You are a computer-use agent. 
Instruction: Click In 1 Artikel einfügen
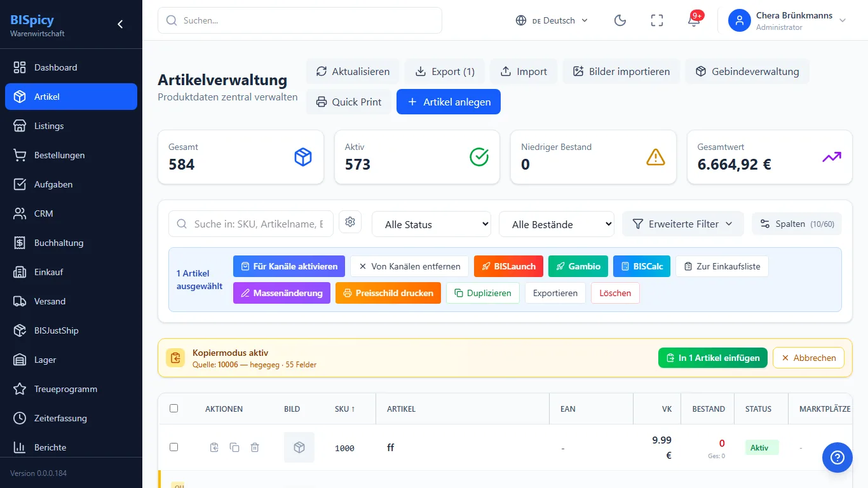click(x=713, y=358)
